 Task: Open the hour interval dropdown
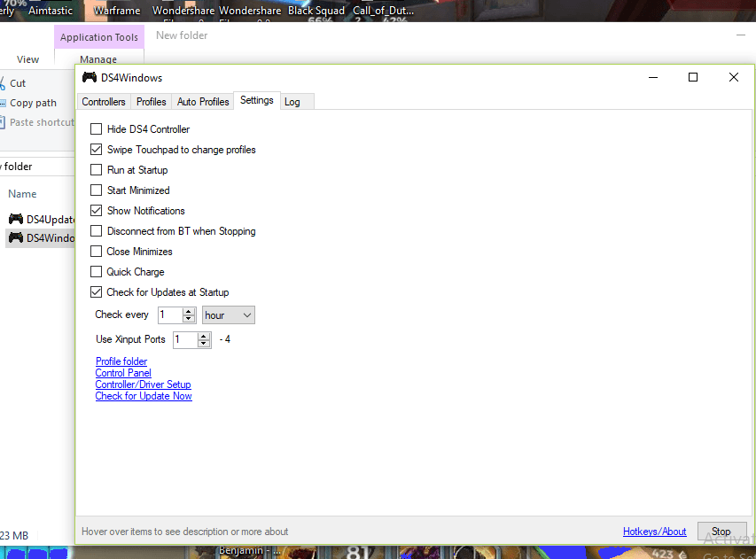[228, 314]
